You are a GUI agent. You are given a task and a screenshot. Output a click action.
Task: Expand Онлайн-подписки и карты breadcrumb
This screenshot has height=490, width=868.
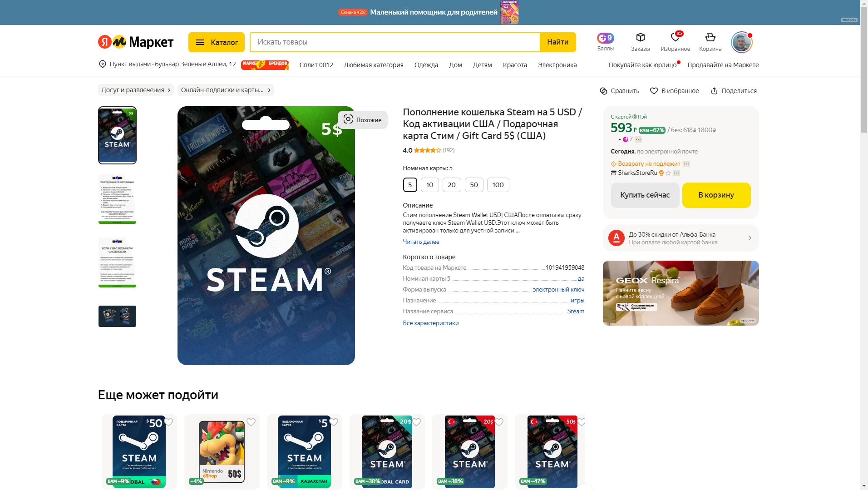(226, 90)
